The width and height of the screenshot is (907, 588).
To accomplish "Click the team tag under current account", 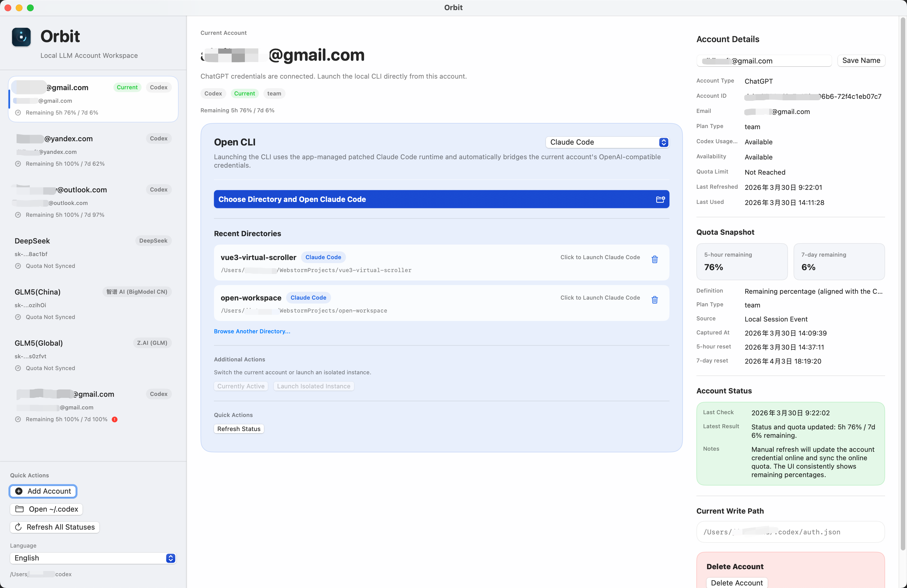I will [274, 94].
